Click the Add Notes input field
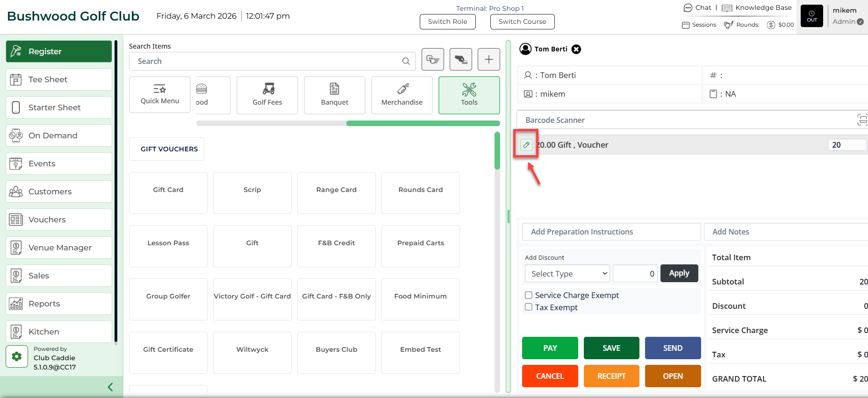This screenshot has width=868, height=398. click(x=785, y=232)
